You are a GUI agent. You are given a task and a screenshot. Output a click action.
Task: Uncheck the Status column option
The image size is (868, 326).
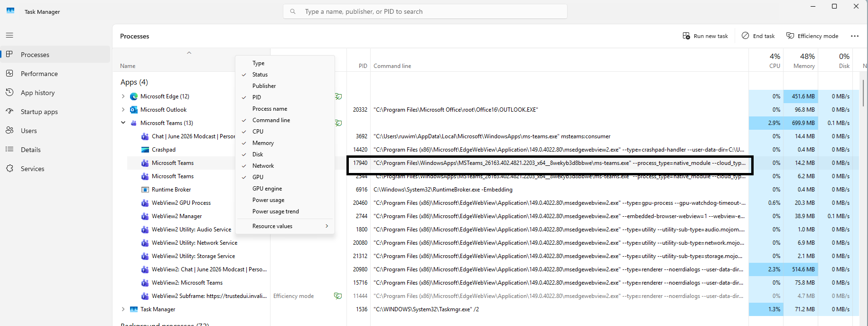pos(285,75)
